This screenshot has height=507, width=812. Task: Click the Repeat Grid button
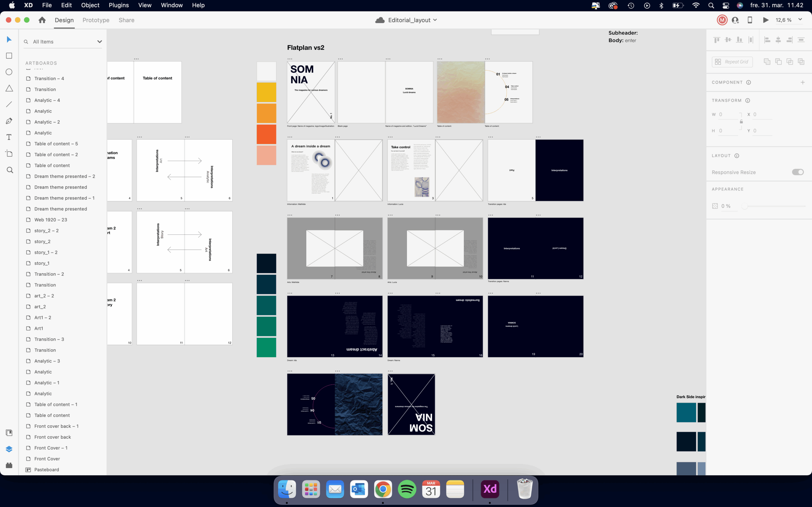732,62
